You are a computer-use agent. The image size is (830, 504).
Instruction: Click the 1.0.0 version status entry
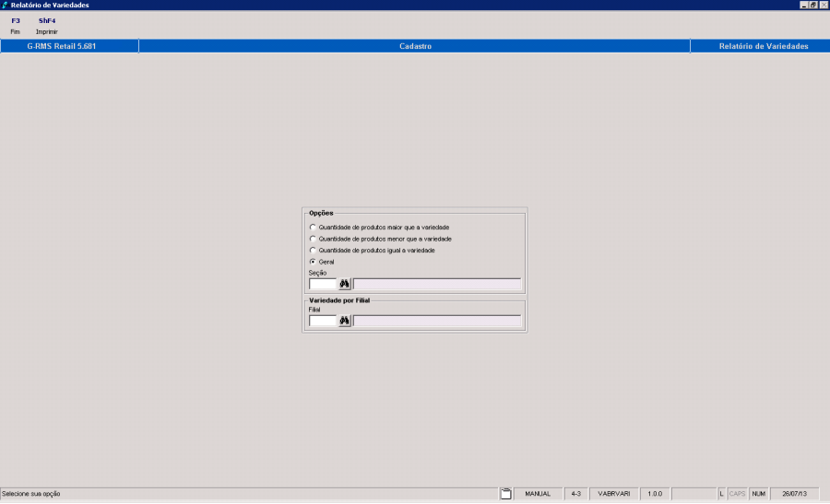[x=655, y=494]
